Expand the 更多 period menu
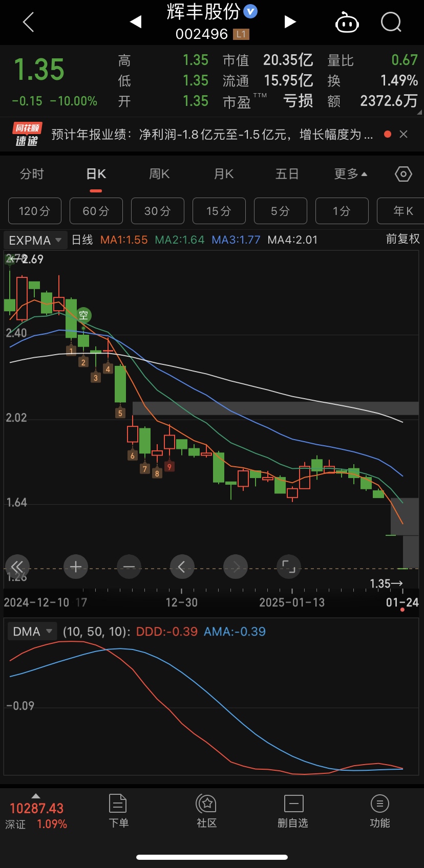Viewport: 424px width, 868px height. (x=351, y=174)
